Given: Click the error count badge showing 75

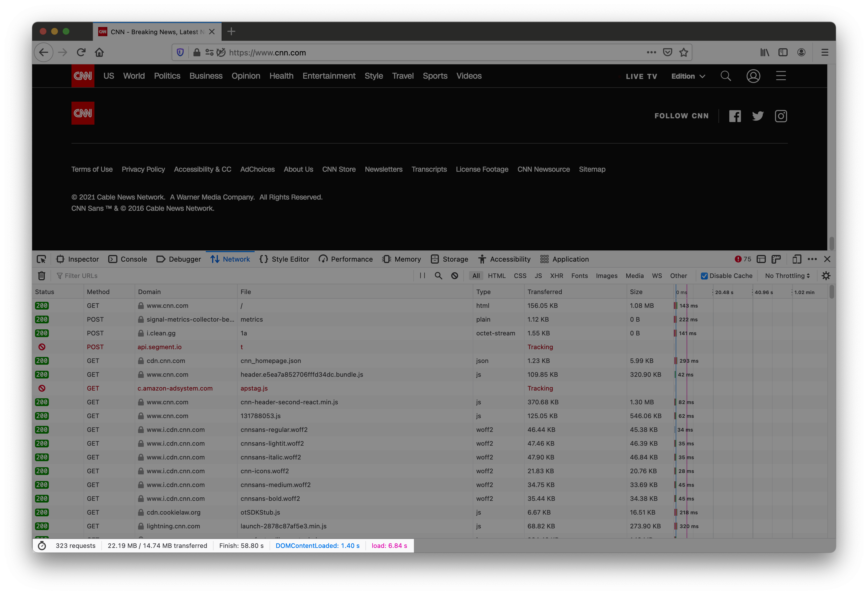Looking at the screenshot, I should 743,259.
